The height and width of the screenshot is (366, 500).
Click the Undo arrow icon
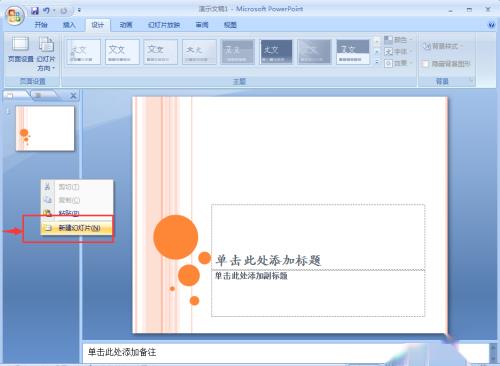click(46, 11)
